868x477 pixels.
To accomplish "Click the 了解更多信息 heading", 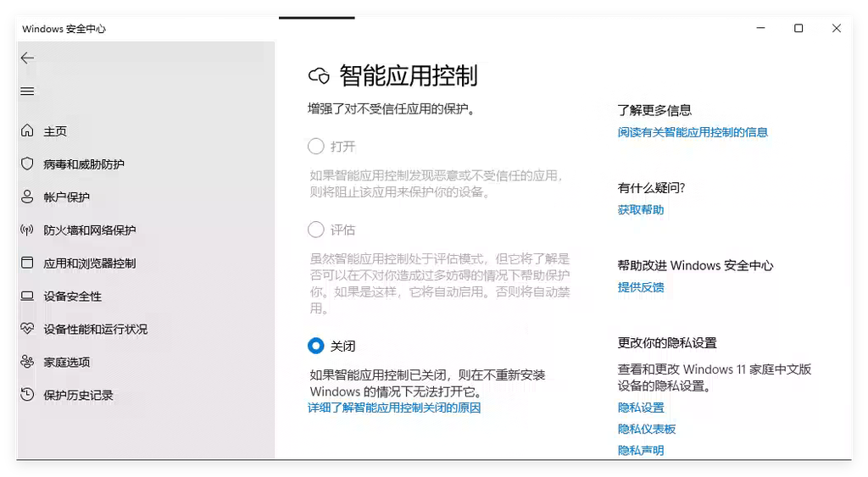I will pyautogui.click(x=655, y=110).
